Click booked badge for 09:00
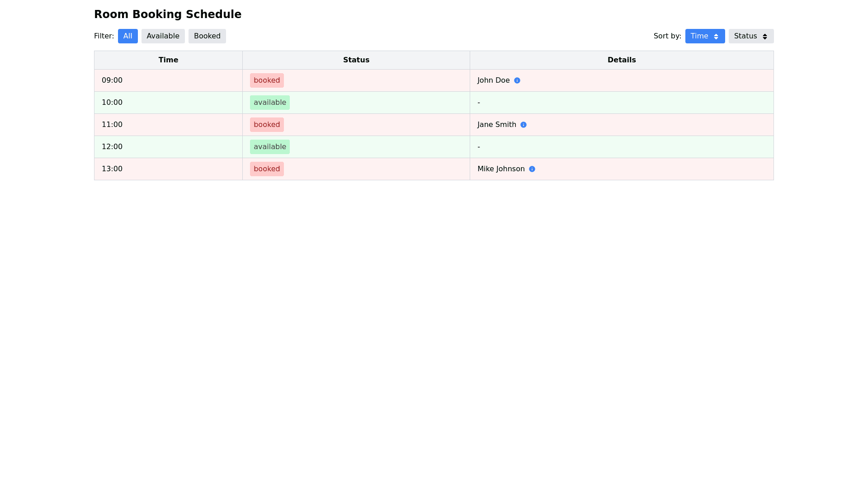The image size is (868, 488). 267,80
